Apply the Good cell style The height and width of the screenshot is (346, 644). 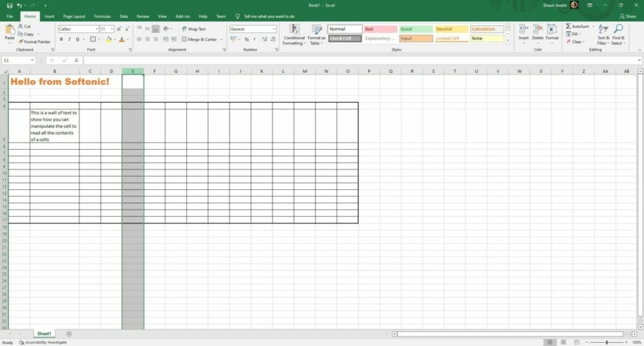pos(416,29)
